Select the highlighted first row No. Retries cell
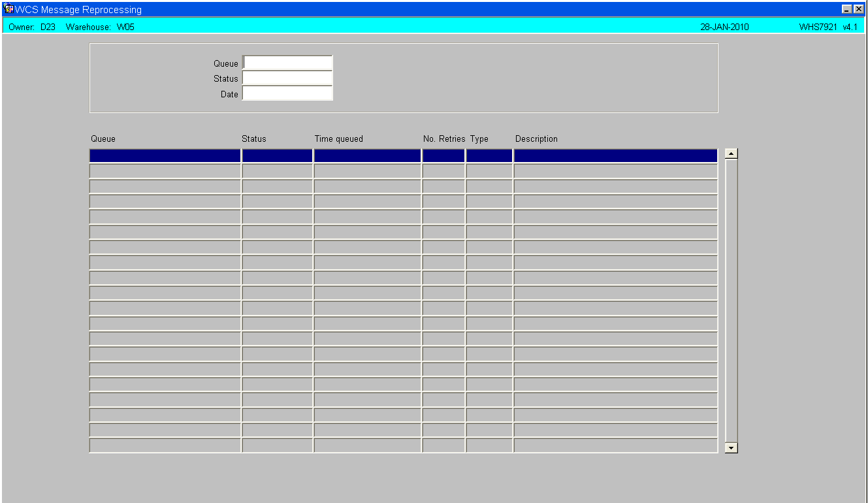The height and width of the screenshot is (503, 868). 443,155
